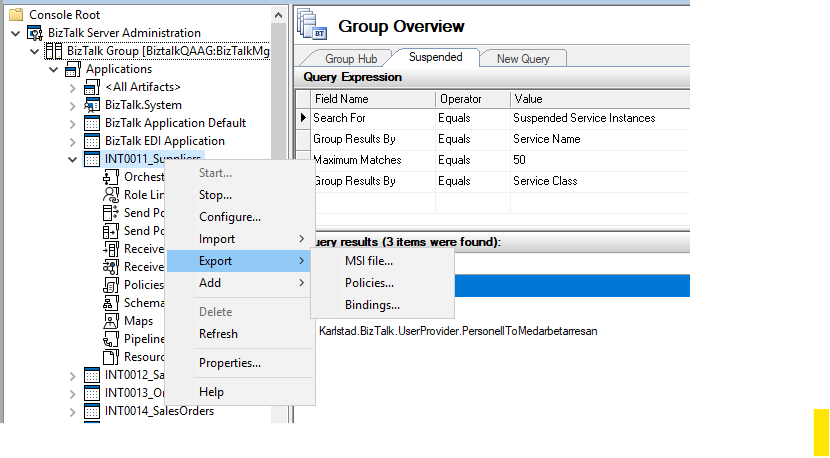Choose Properties... from the context menu
830x458 pixels.
point(240,363)
